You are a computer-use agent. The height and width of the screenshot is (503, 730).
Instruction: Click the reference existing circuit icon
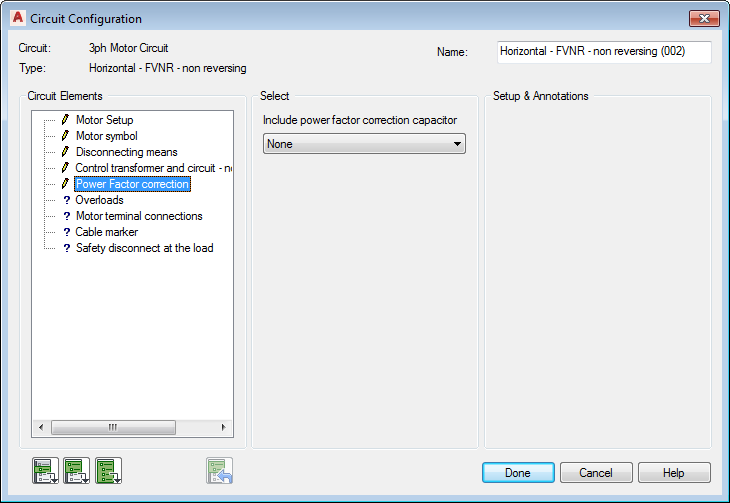tap(220, 470)
